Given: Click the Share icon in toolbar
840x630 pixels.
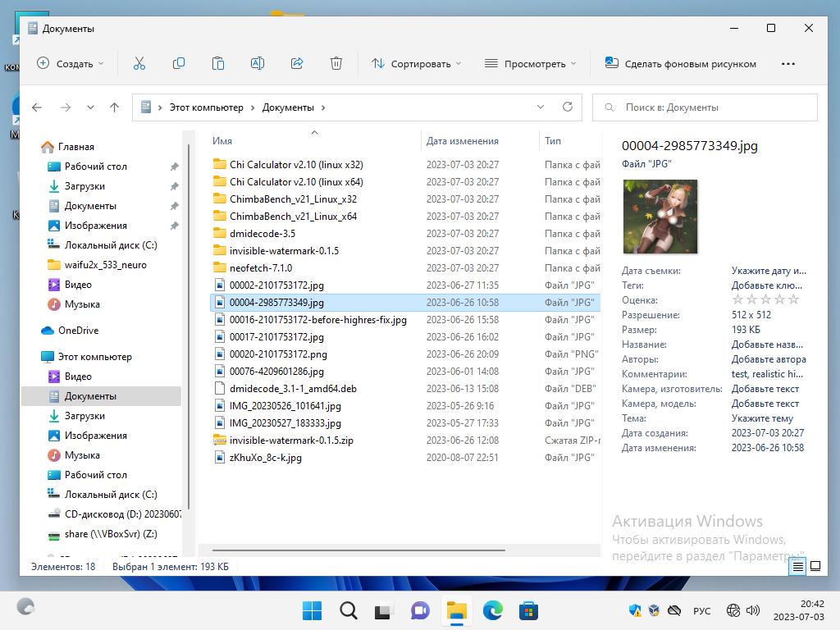Looking at the screenshot, I should click(297, 63).
